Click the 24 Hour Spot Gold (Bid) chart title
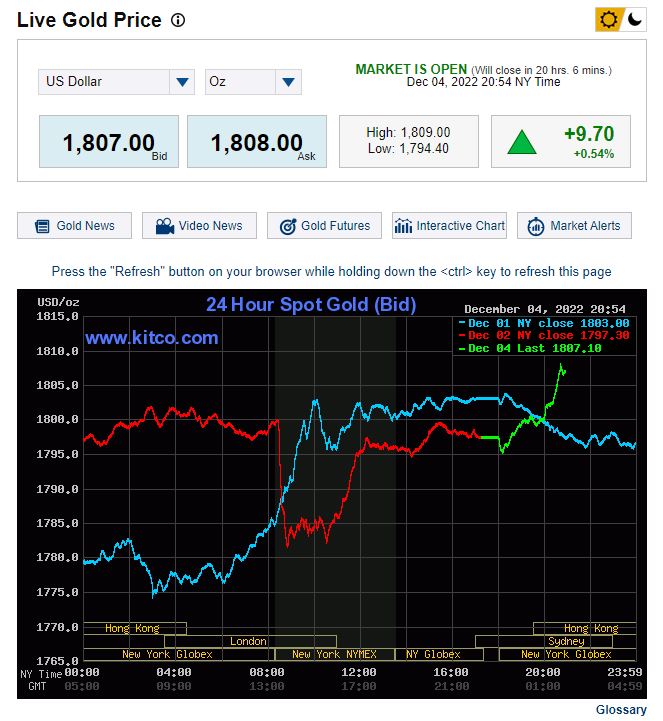Viewport: 663px width, 721px height. (x=311, y=304)
